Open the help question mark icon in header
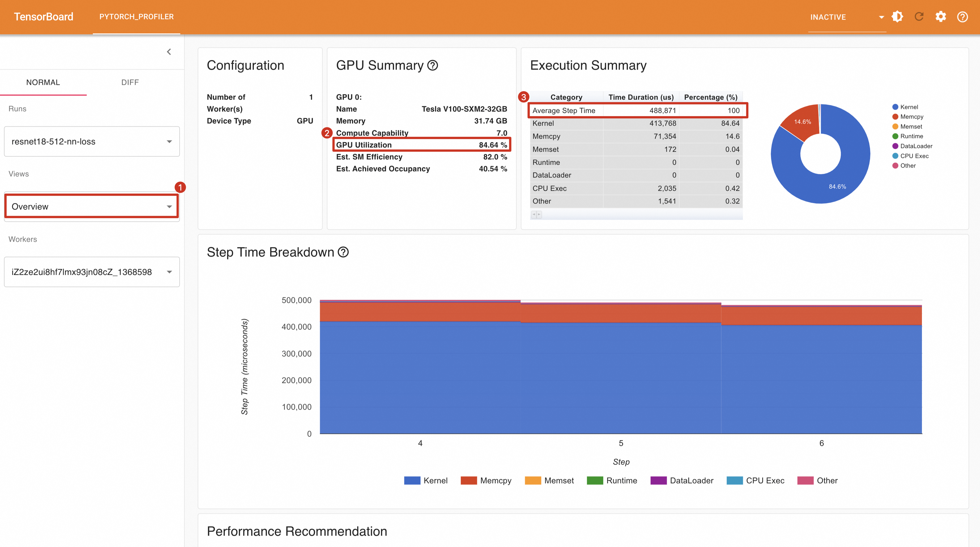The width and height of the screenshot is (980, 547). tap(962, 17)
